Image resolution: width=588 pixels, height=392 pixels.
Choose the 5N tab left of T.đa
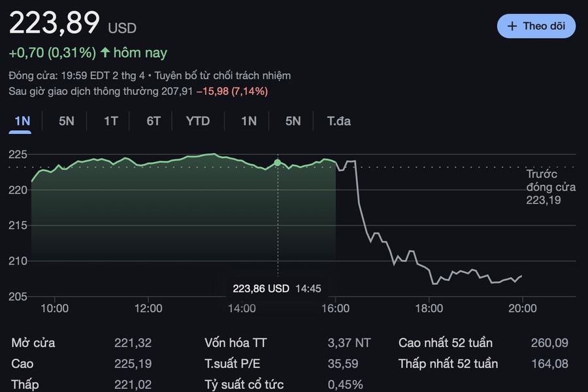pyautogui.click(x=293, y=121)
